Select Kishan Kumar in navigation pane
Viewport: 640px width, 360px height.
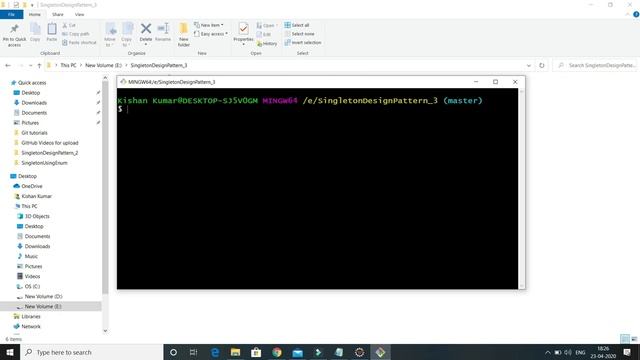coord(36,196)
